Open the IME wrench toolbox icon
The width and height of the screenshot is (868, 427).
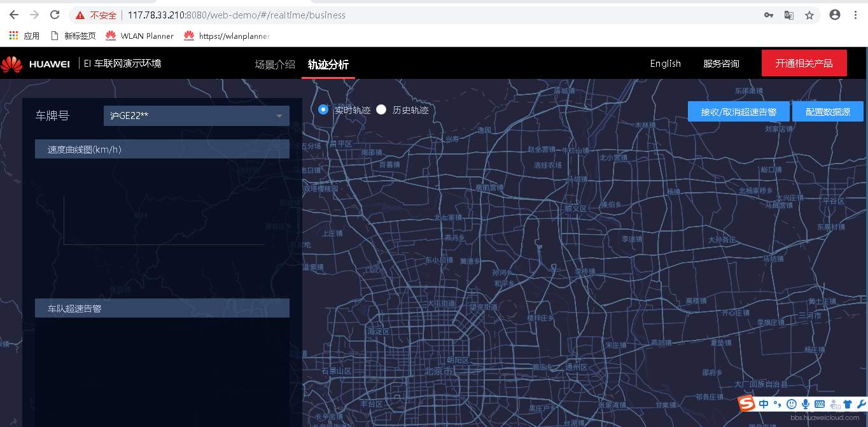pos(862,404)
